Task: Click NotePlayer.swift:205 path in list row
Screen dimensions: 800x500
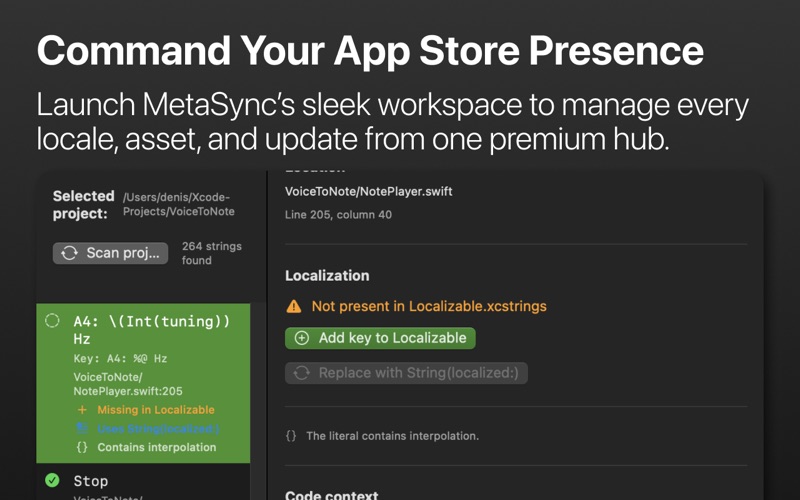Action: coord(128,384)
